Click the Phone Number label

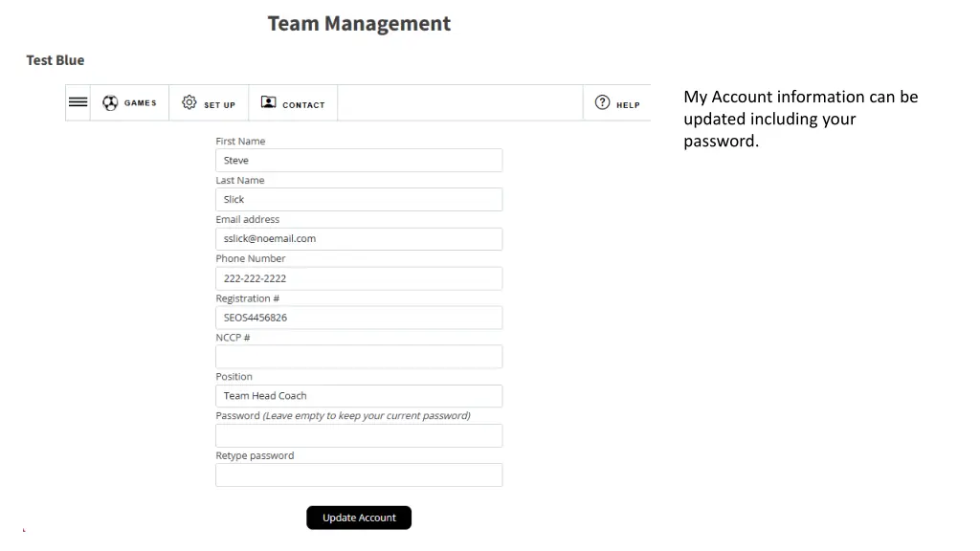251,258
